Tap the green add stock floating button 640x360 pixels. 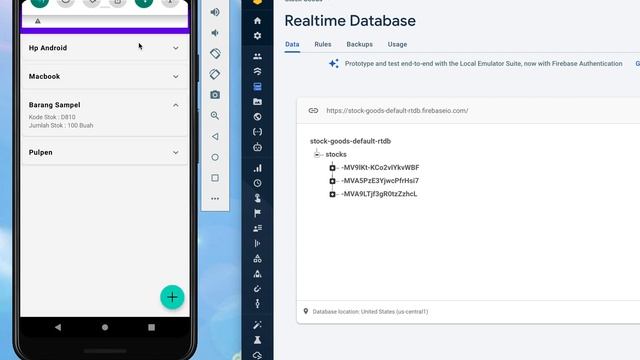[172, 297]
